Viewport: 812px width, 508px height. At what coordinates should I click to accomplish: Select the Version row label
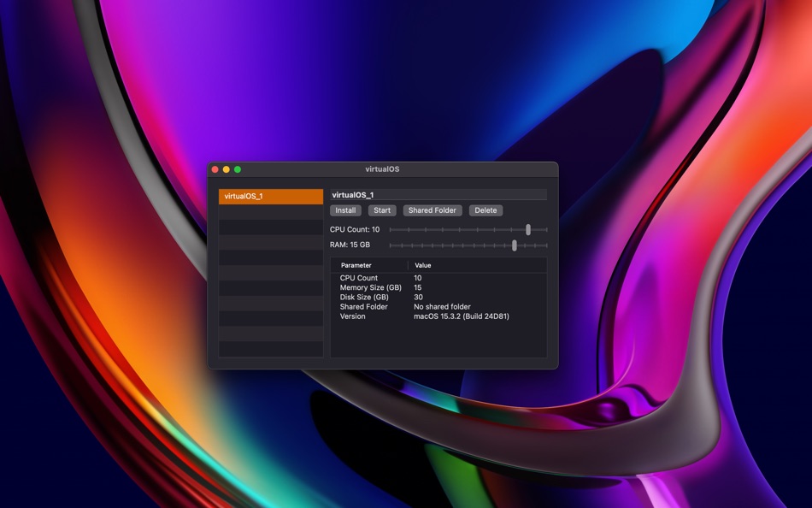[353, 316]
